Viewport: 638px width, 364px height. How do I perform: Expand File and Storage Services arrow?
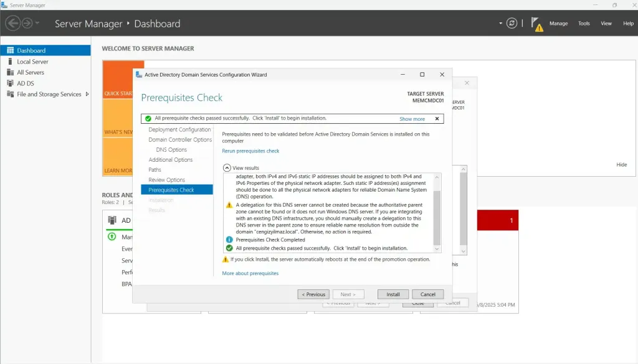click(x=87, y=94)
